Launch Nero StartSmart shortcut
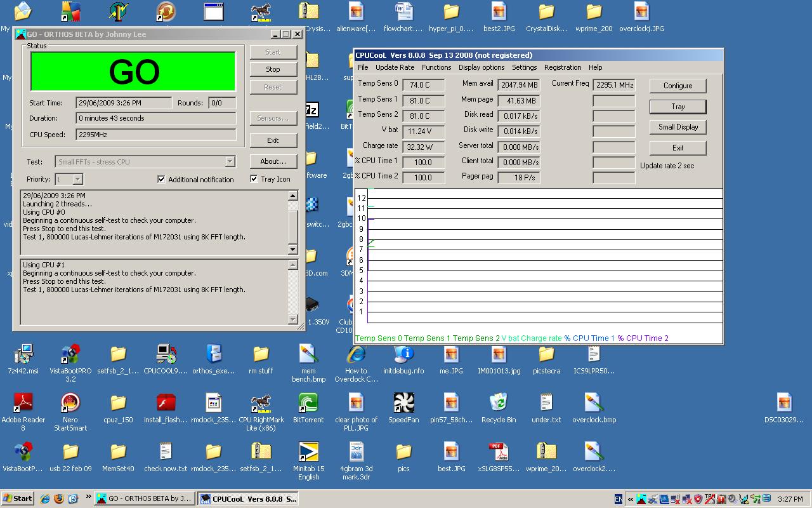812x508 pixels. [70, 403]
